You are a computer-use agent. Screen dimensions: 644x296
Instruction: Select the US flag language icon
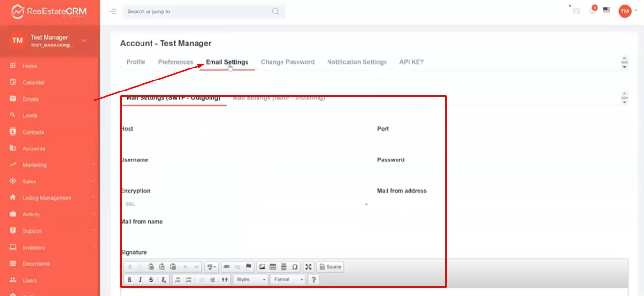point(607,10)
